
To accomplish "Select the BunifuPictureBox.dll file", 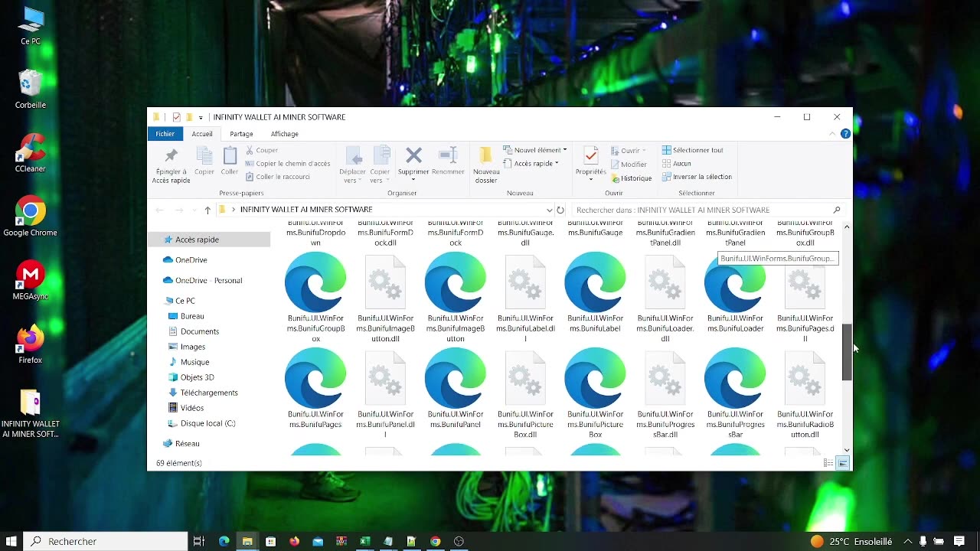I will 525,394.
